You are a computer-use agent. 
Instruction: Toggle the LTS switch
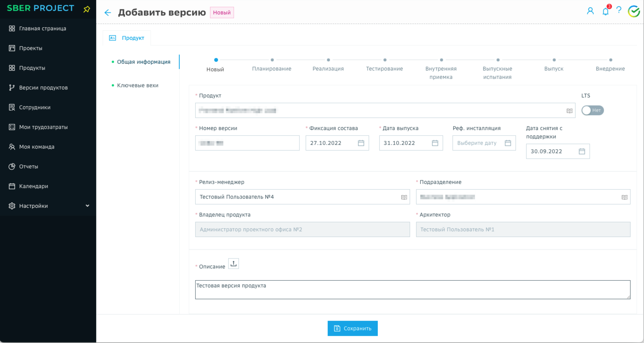point(592,110)
